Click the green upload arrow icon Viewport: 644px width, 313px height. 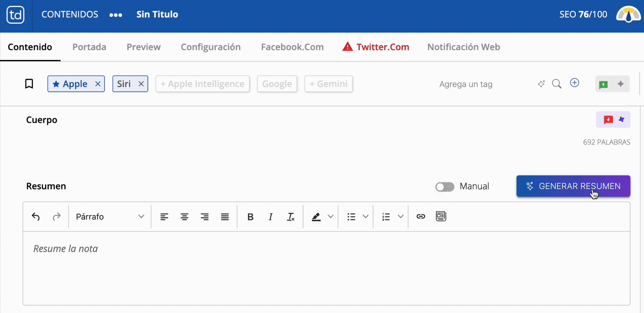603,84
